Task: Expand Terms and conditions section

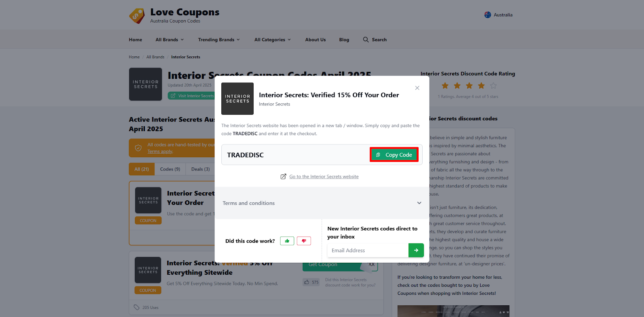Action: point(322,203)
